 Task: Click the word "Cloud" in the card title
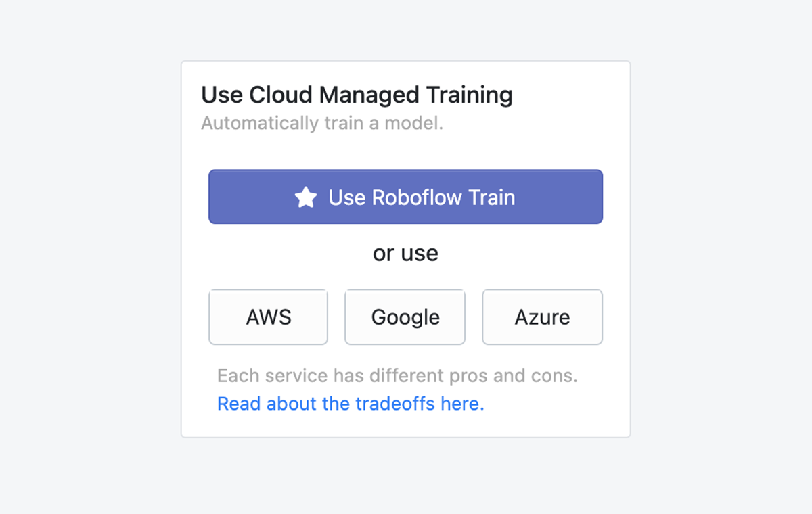281,95
